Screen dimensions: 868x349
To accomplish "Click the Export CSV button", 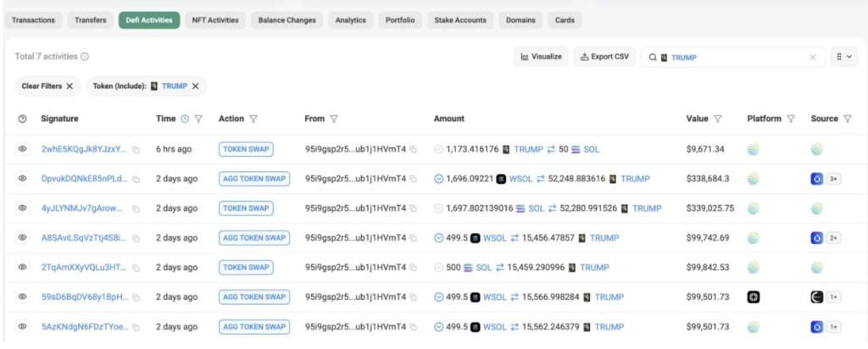I will pos(604,57).
